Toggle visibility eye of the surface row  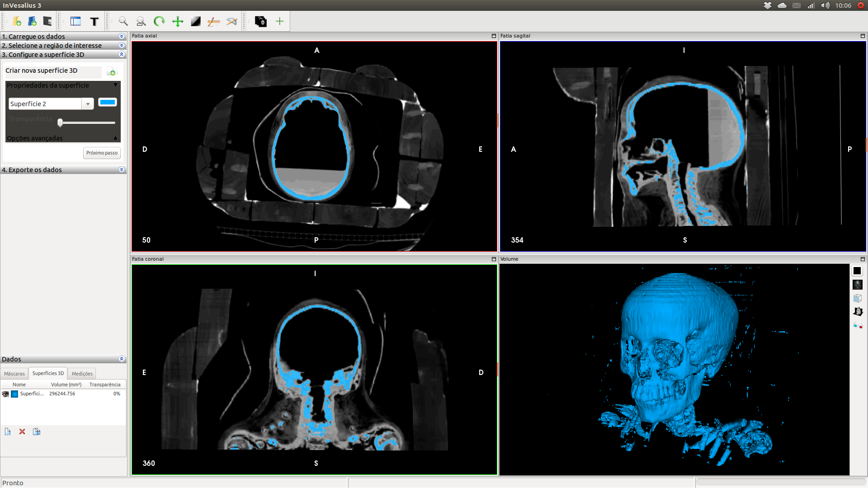5,394
